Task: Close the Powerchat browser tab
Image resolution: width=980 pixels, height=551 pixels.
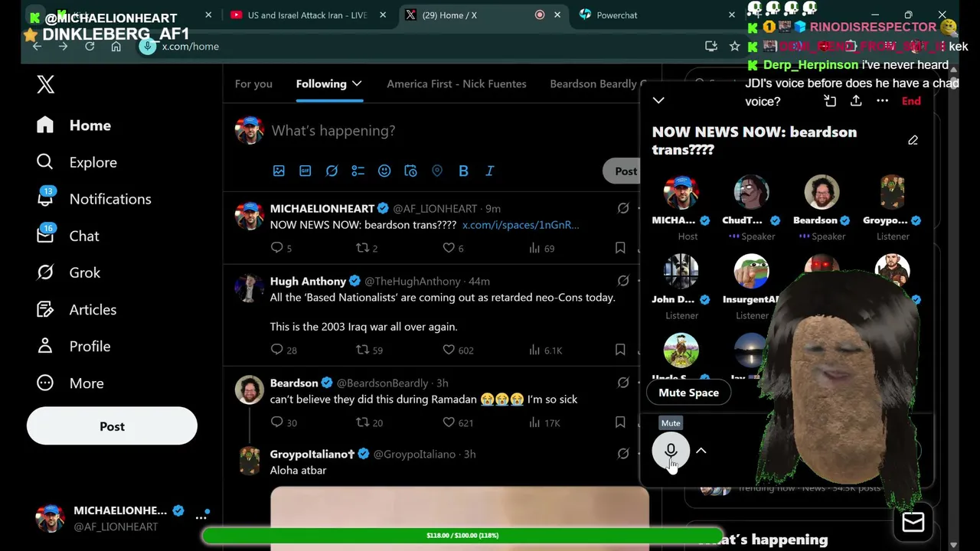Action: tap(732, 15)
